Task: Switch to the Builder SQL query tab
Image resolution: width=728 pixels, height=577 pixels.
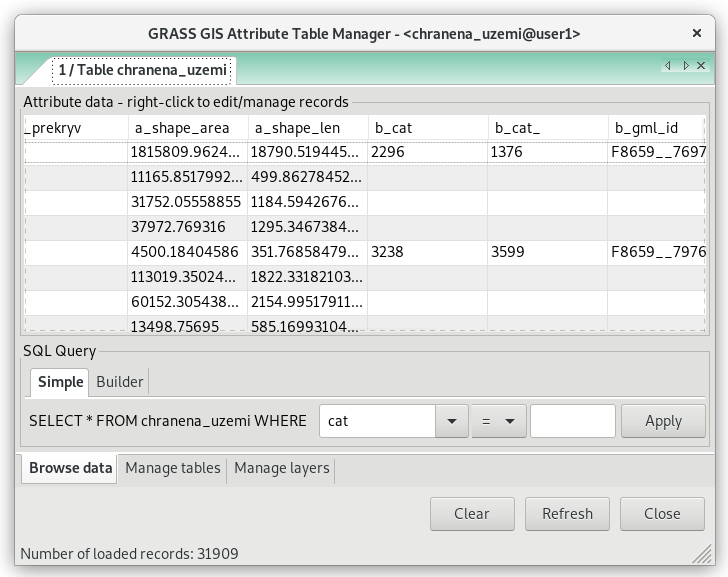Action: (x=119, y=382)
